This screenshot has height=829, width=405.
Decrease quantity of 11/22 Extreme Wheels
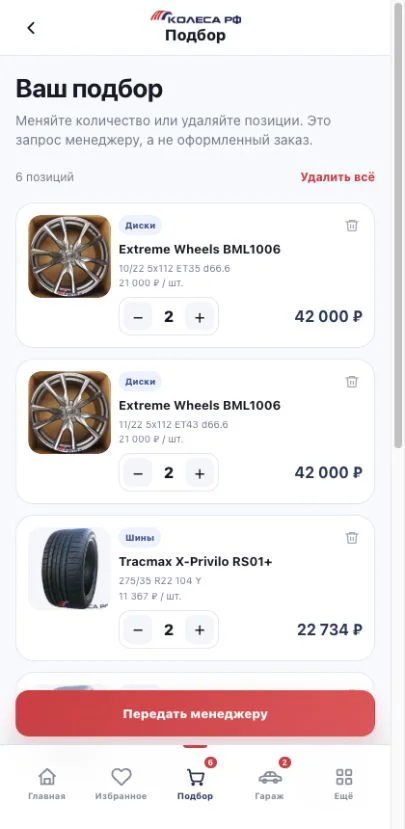click(138, 473)
